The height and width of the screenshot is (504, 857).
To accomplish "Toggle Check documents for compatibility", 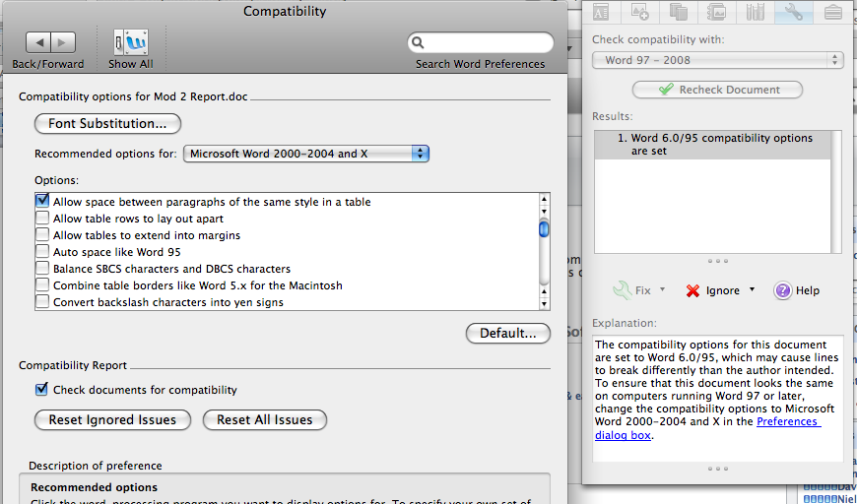I will click(42, 390).
